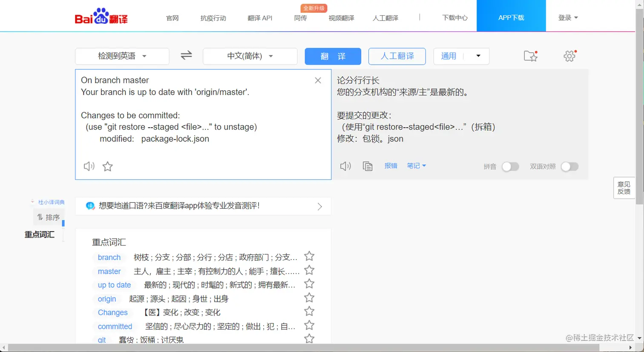Image resolution: width=644 pixels, height=352 pixels.
Task: Expand the 通用 domain dropdown arrow
Action: coord(478,56)
